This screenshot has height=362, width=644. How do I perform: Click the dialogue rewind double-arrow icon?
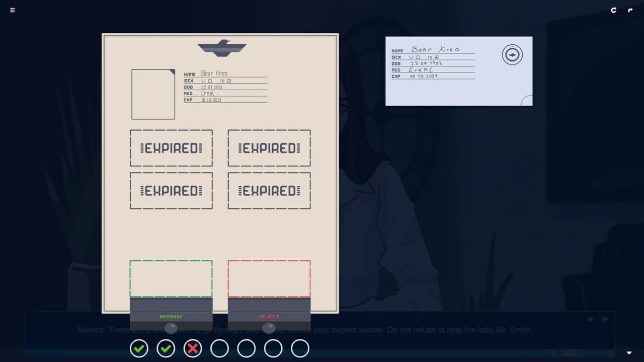(x=590, y=319)
